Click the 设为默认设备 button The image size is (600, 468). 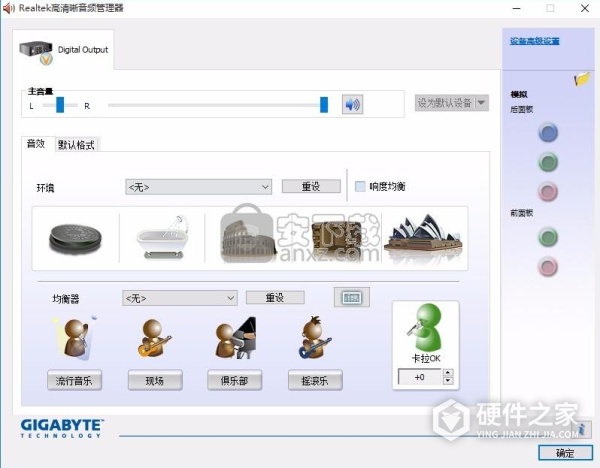tap(445, 103)
